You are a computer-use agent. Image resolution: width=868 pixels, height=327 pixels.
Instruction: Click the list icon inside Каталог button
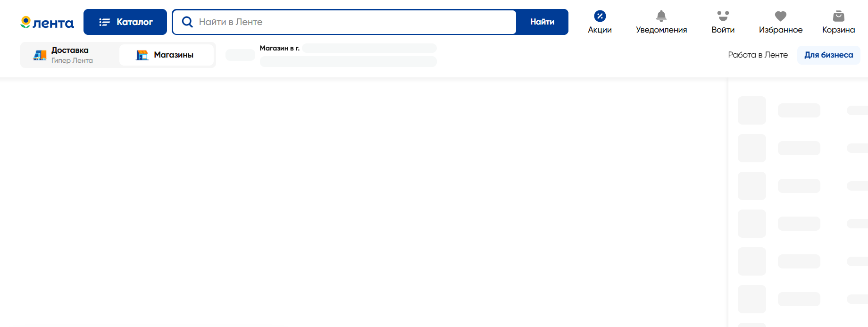point(104,22)
